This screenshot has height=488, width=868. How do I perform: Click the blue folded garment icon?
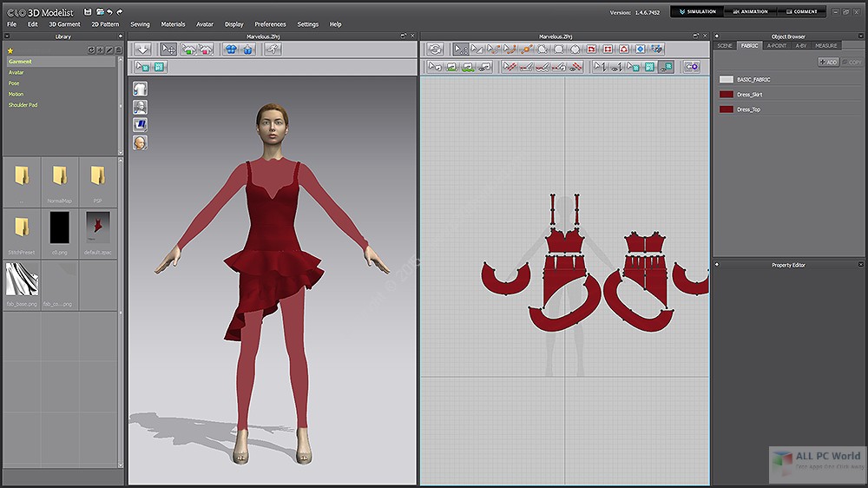247,49
